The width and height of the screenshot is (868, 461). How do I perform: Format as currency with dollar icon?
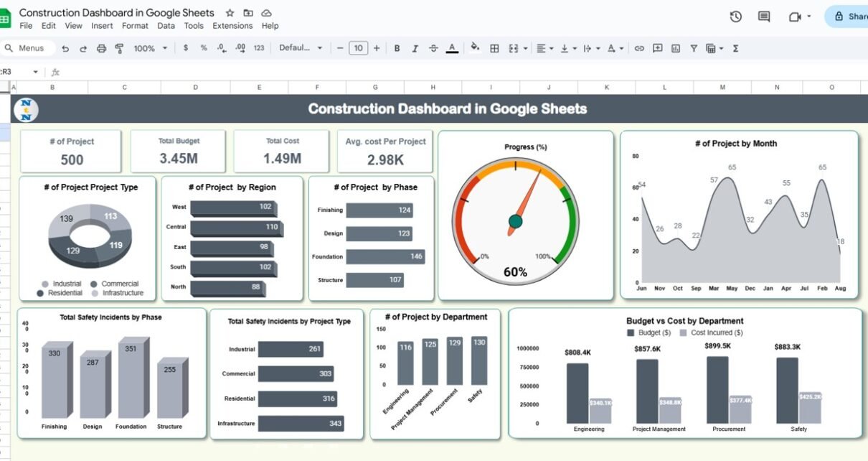[x=186, y=48]
